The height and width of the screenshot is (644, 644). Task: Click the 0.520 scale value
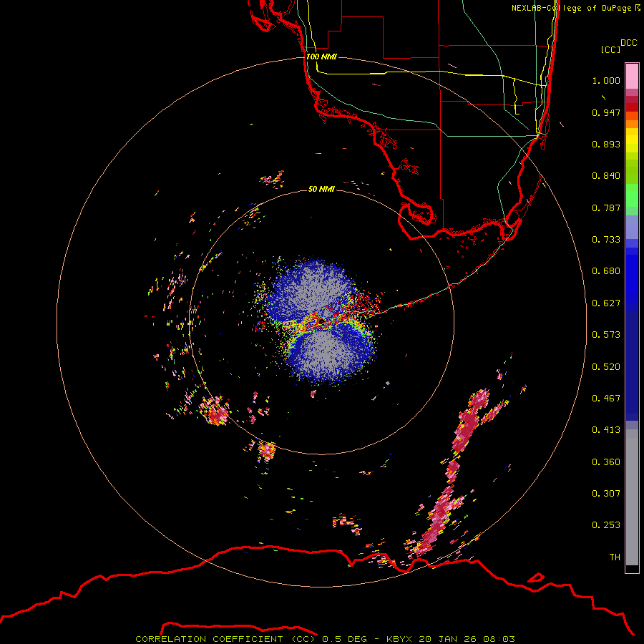pyautogui.click(x=606, y=367)
